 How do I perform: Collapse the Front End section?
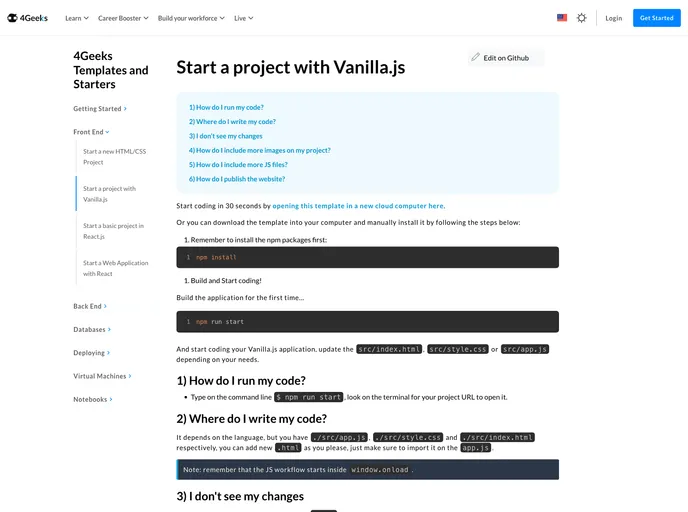(91, 132)
